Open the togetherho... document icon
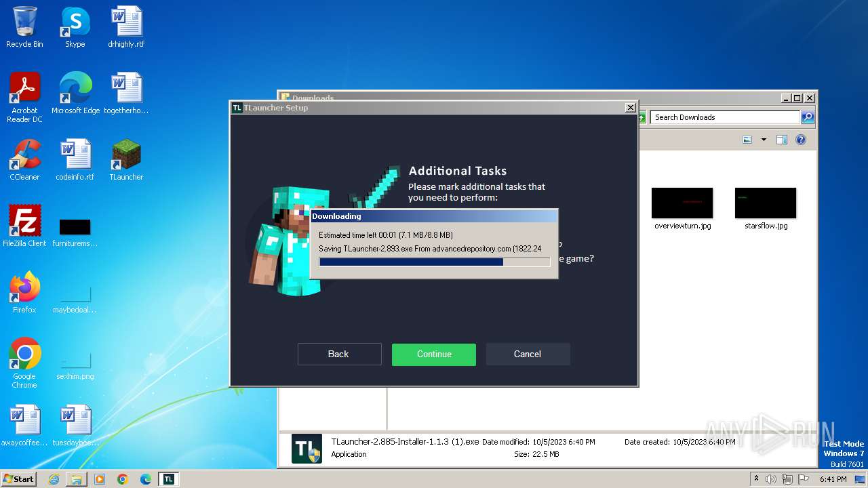 [126, 94]
